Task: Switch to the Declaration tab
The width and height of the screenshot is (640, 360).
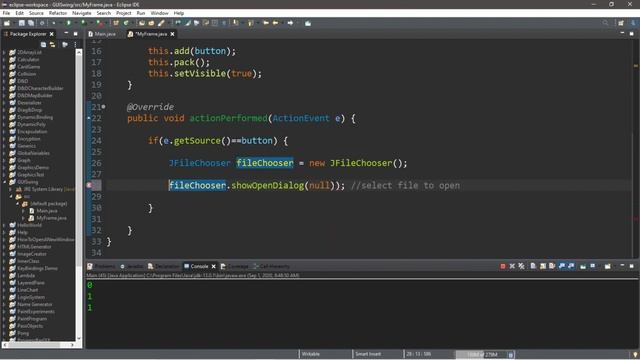Action: click(163, 266)
